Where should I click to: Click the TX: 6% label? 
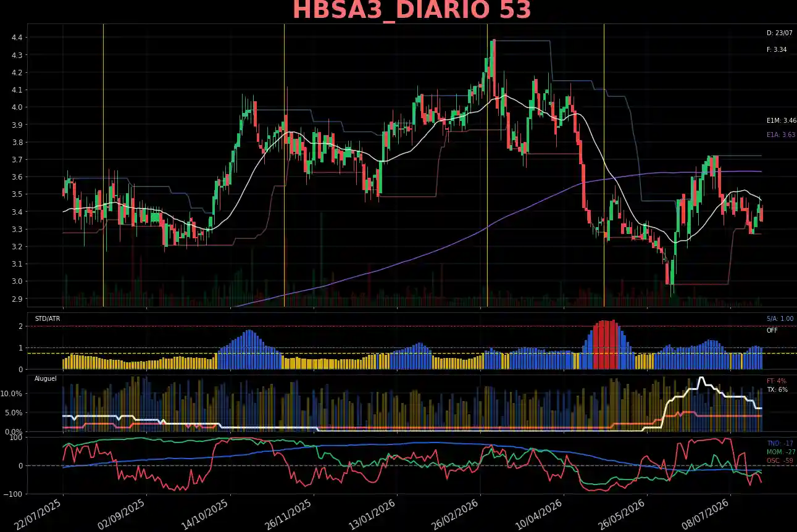pyautogui.click(x=777, y=390)
